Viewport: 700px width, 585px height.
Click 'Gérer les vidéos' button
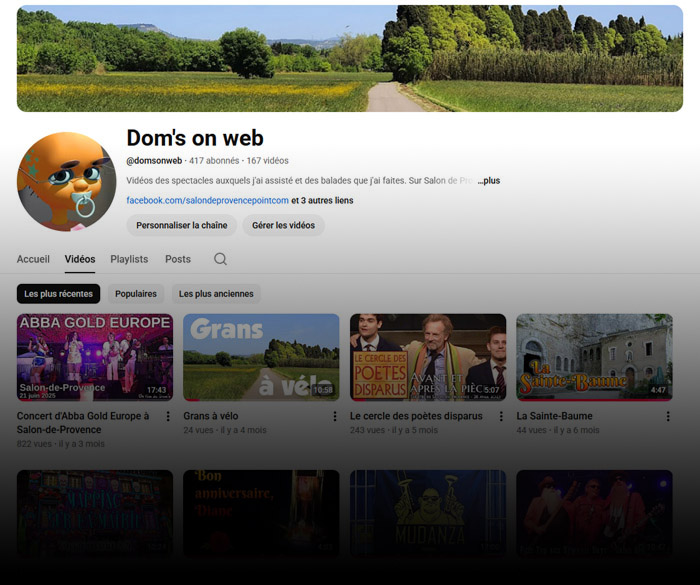click(x=284, y=225)
